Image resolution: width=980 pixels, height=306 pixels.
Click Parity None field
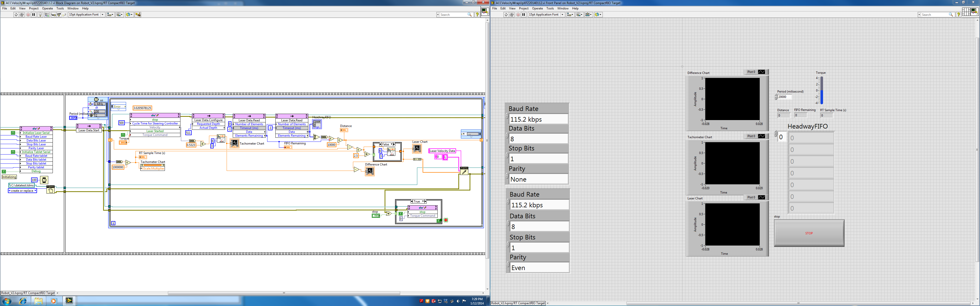(x=538, y=179)
